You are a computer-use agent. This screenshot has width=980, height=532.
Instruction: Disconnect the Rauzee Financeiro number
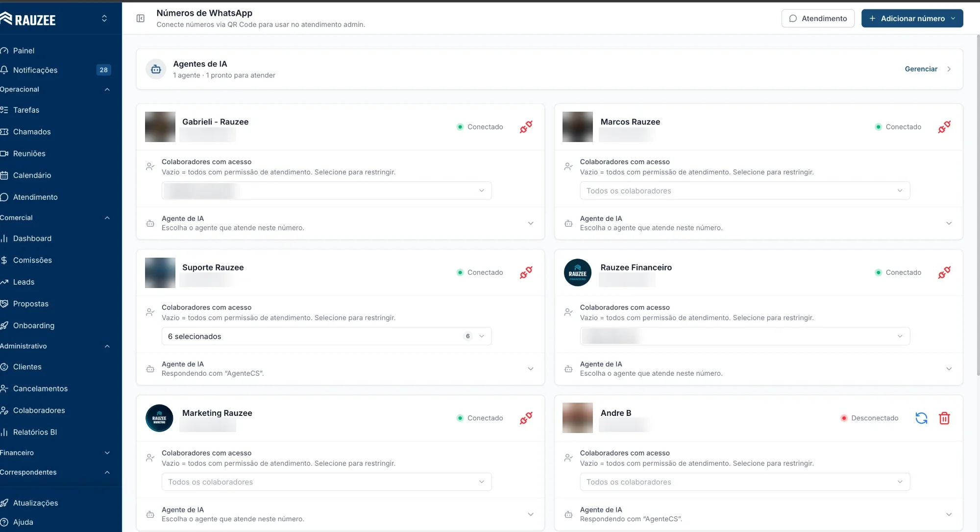pos(944,272)
